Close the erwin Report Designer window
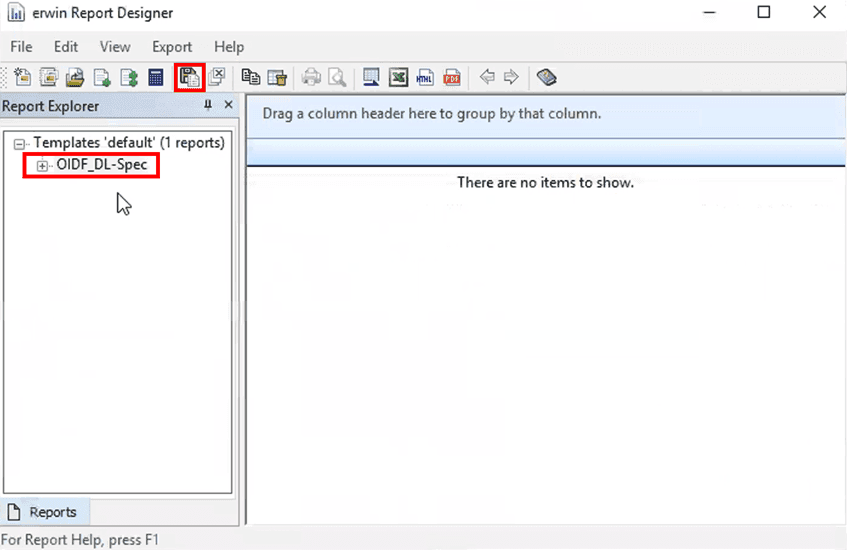Image resolution: width=847 pixels, height=550 pixels. (x=819, y=12)
